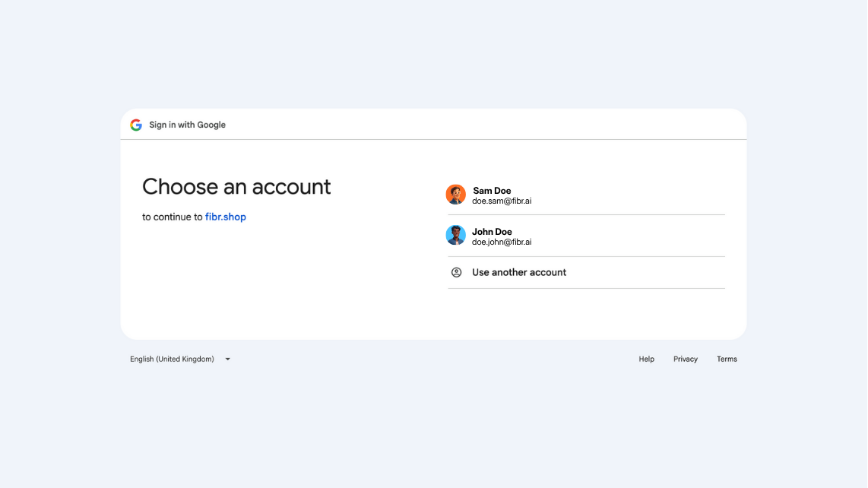Click the Choose an account heading

(236, 187)
